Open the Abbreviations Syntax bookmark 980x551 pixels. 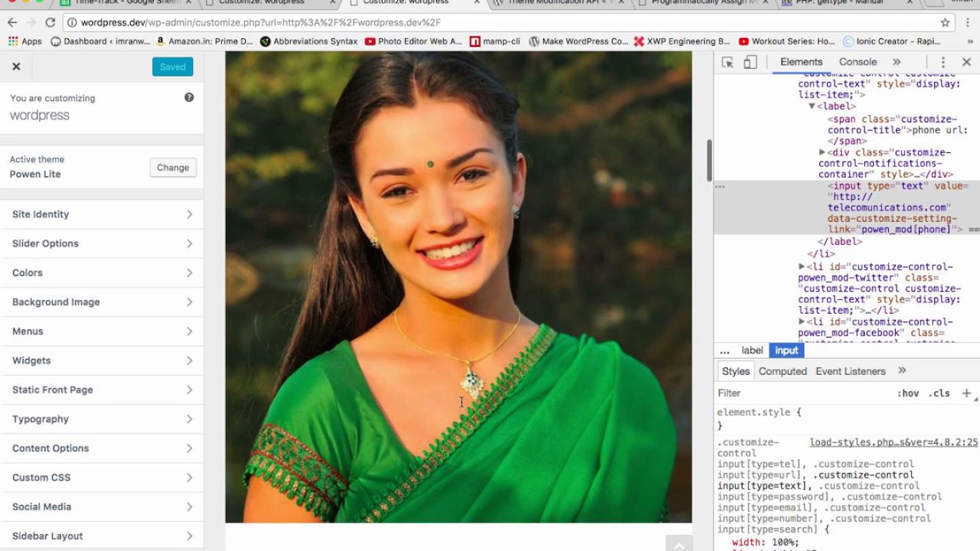[x=309, y=41]
